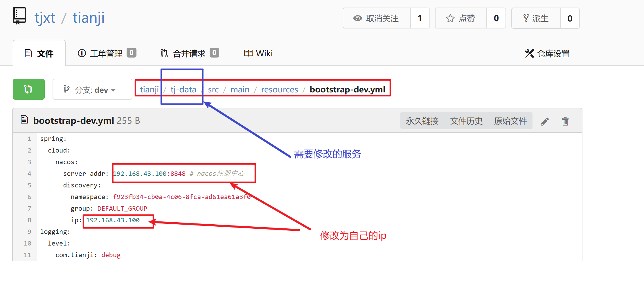
Task: Expand the 分支: dev branch dropdown
Action: 92,89
